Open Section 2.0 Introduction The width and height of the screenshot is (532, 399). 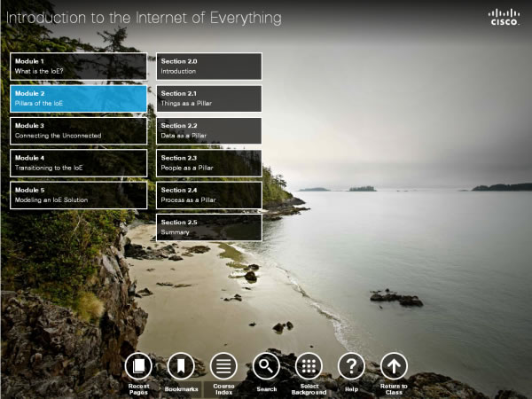point(209,66)
